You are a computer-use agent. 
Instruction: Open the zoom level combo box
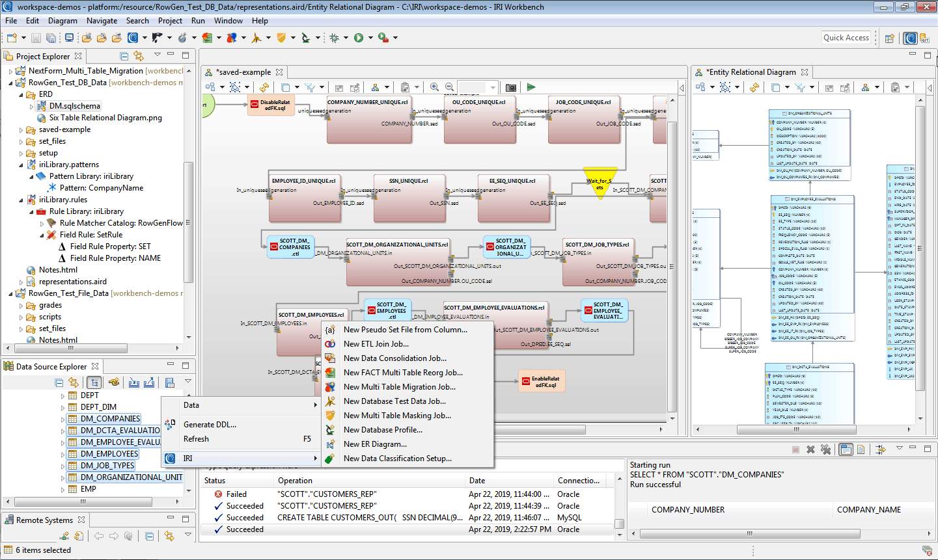click(x=493, y=87)
